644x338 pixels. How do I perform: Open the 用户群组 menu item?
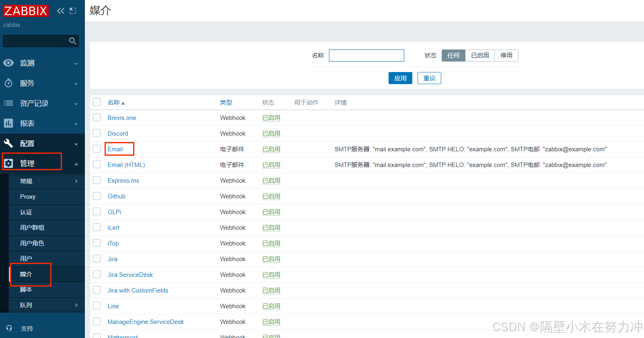coord(47,228)
